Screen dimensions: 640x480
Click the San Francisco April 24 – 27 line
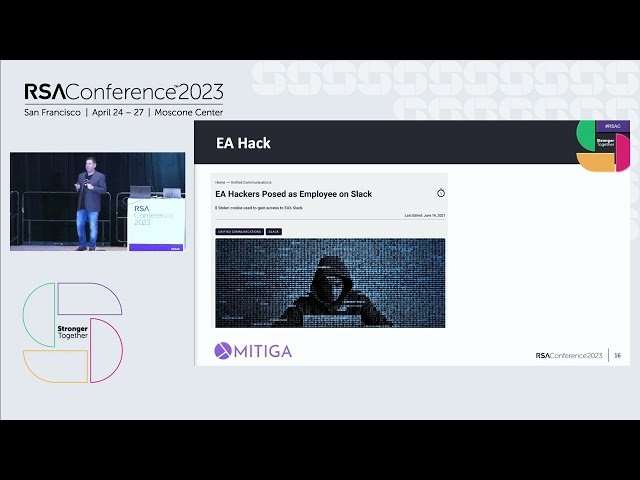(124, 112)
